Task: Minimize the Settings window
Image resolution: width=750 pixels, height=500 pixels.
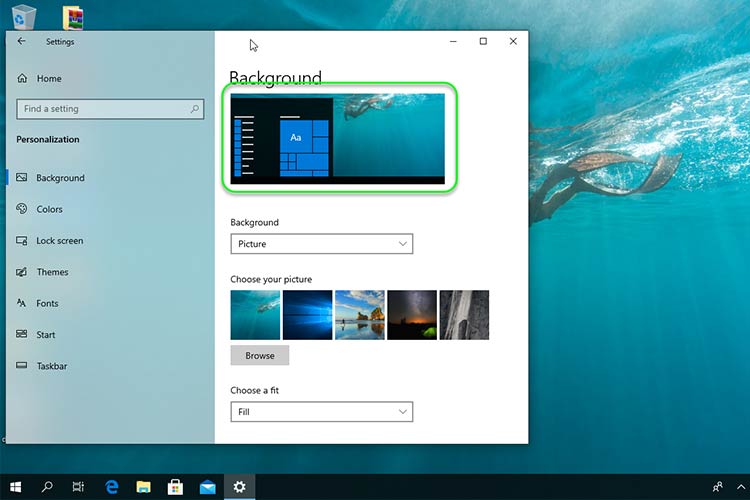Action: tap(453, 42)
